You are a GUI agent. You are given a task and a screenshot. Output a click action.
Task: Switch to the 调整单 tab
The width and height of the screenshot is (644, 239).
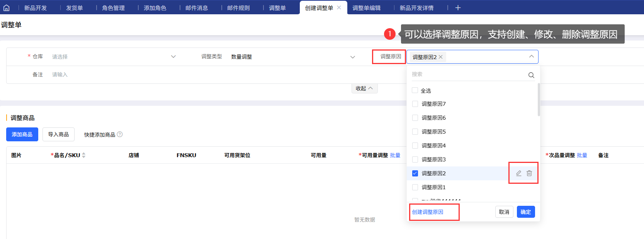tap(277, 8)
